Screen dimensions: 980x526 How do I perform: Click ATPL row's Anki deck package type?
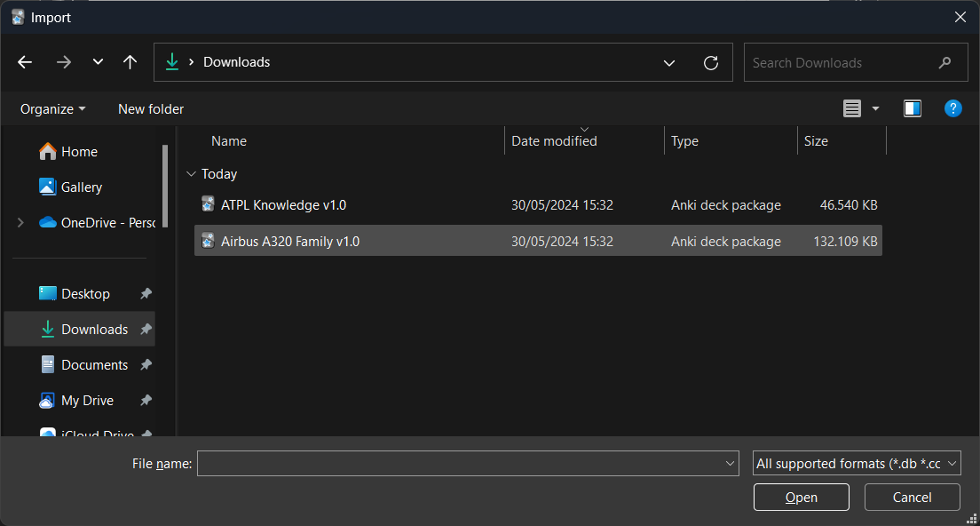pyautogui.click(x=725, y=205)
